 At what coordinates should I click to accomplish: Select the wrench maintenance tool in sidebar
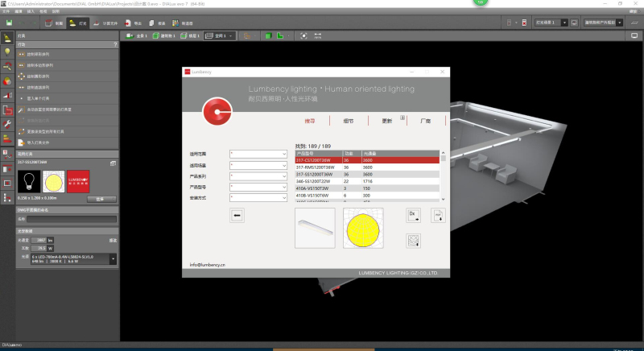pos(7,125)
